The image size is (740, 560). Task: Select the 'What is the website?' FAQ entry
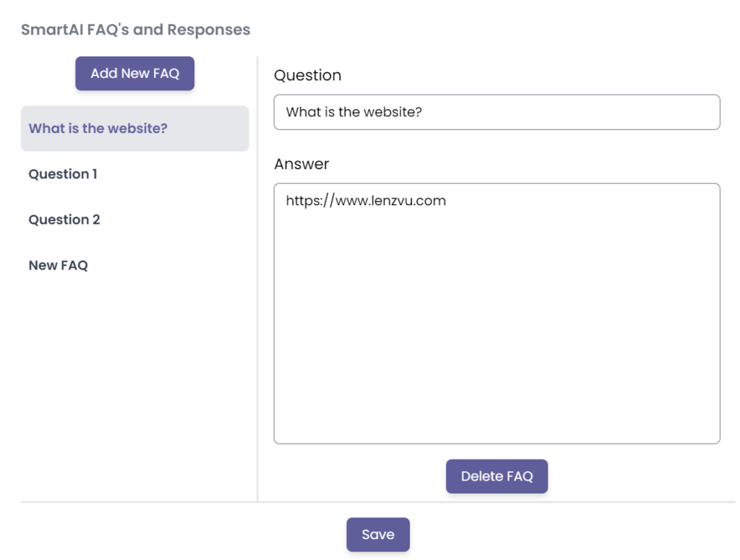pos(134,129)
